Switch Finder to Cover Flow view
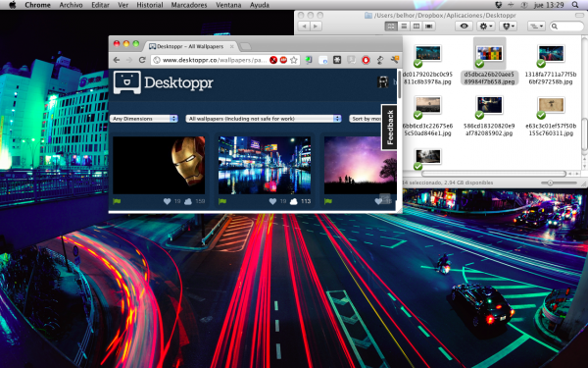 tap(428, 26)
